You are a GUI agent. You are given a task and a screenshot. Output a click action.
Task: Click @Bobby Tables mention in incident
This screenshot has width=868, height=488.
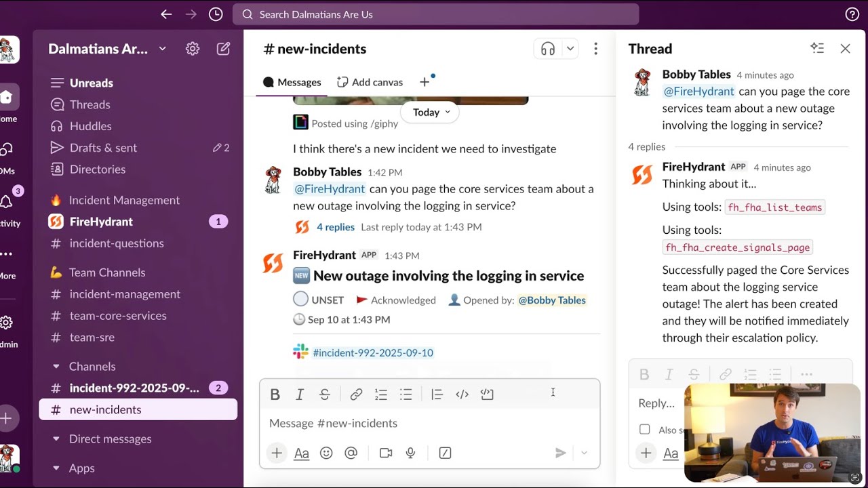[x=552, y=300]
